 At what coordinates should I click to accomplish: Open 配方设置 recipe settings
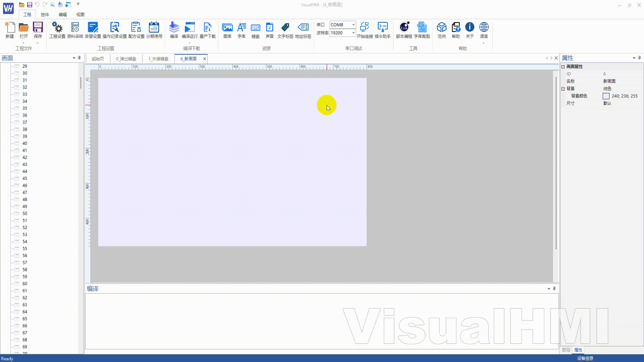136,30
